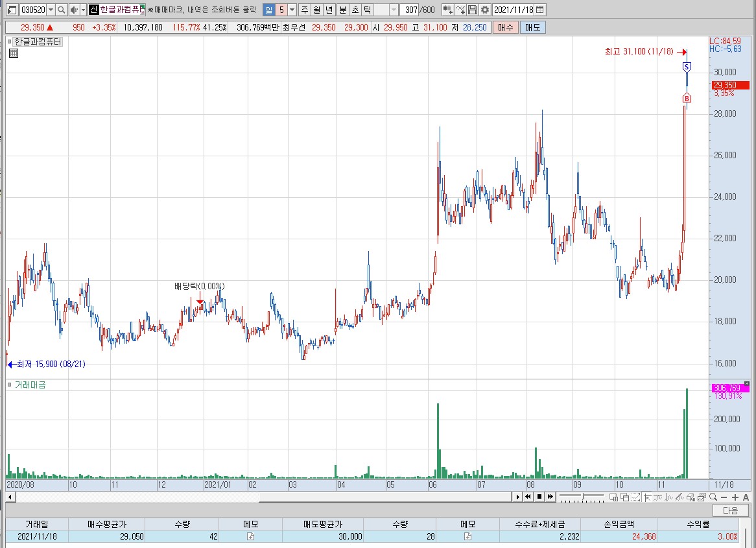Viewport: 756px width, 548px height.
Task: Click the 다음 (next) button
Action: pyautogui.click(x=731, y=510)
